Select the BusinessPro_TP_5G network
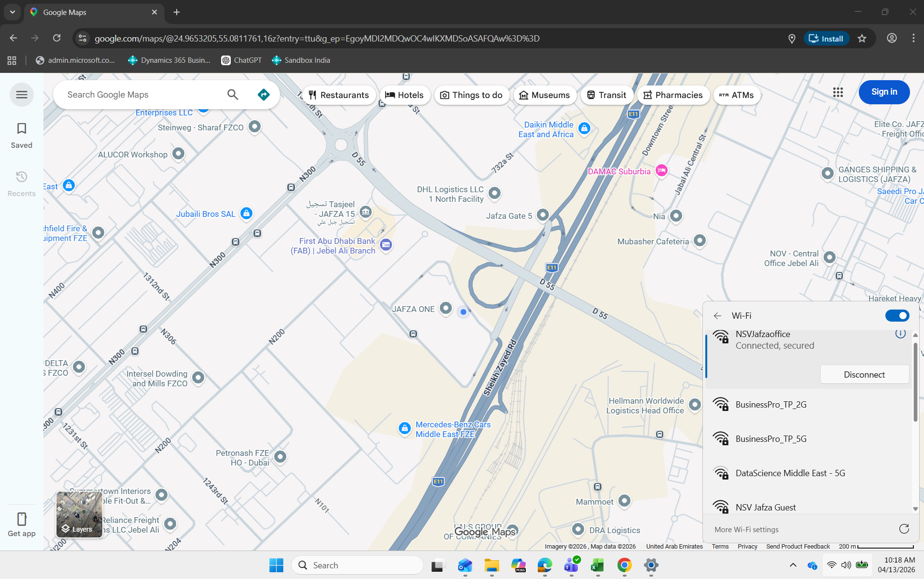The image size is (924, 579). click(809, 439)
